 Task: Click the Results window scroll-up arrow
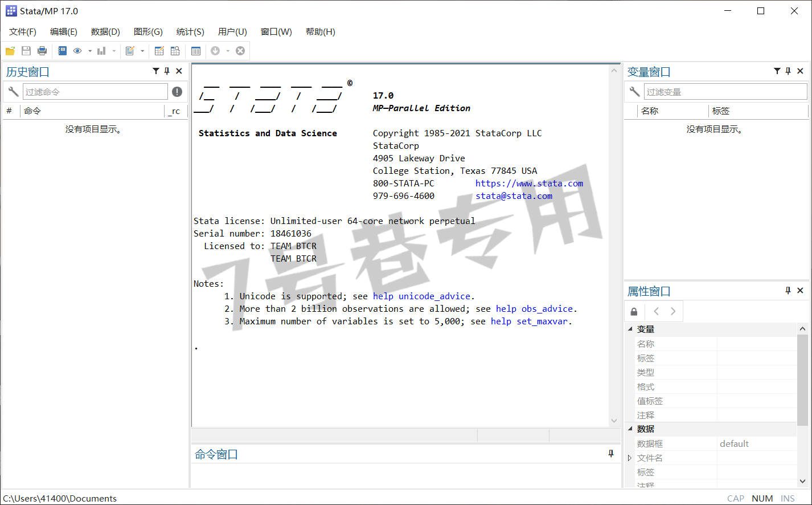tap(614, 71)
